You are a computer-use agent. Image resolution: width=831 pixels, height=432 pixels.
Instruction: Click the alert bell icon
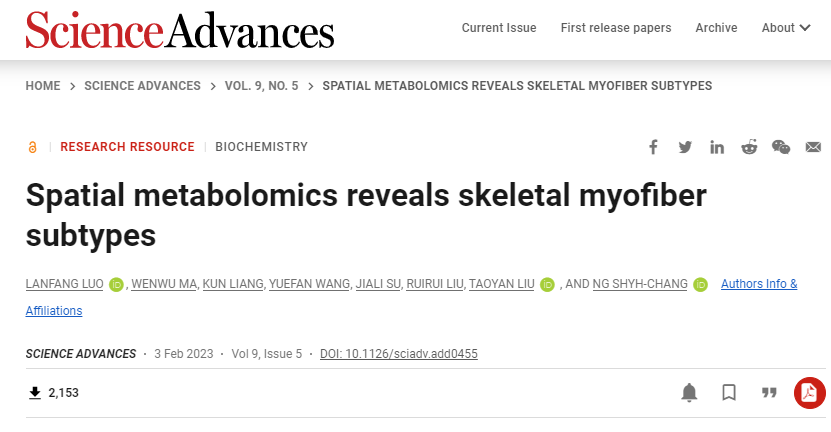(x=689, y=393)
